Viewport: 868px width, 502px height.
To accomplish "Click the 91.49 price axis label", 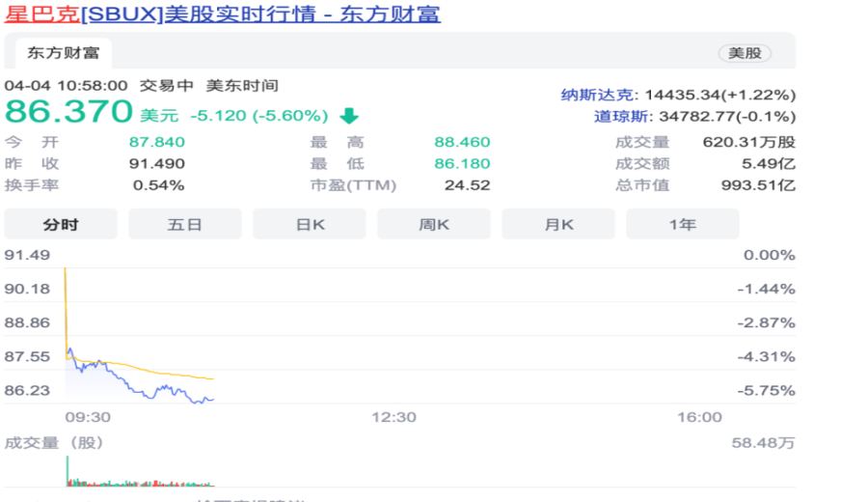I will [27, 255].
